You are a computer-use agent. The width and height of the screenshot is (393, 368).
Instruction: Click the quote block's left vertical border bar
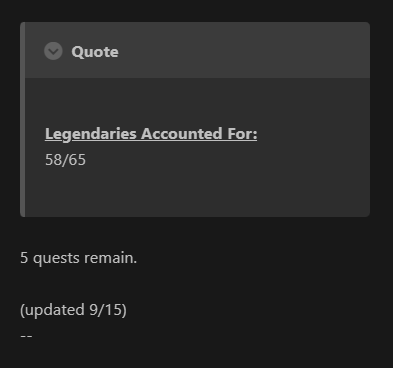coord(23,119)
